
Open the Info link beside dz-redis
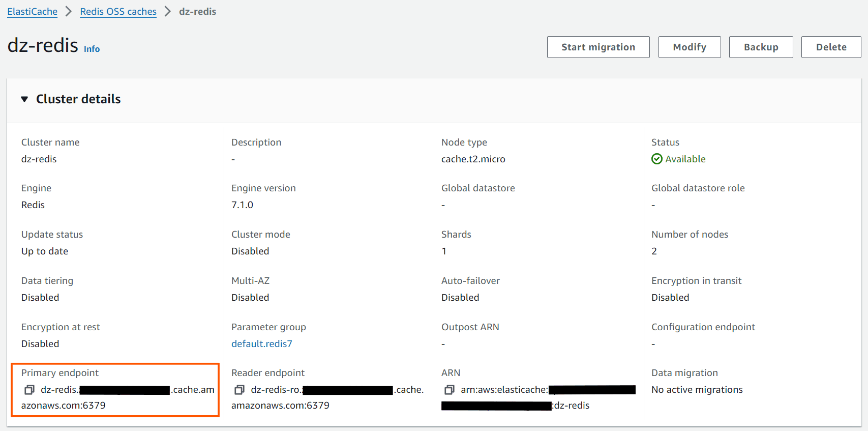[x=92, y=49]
